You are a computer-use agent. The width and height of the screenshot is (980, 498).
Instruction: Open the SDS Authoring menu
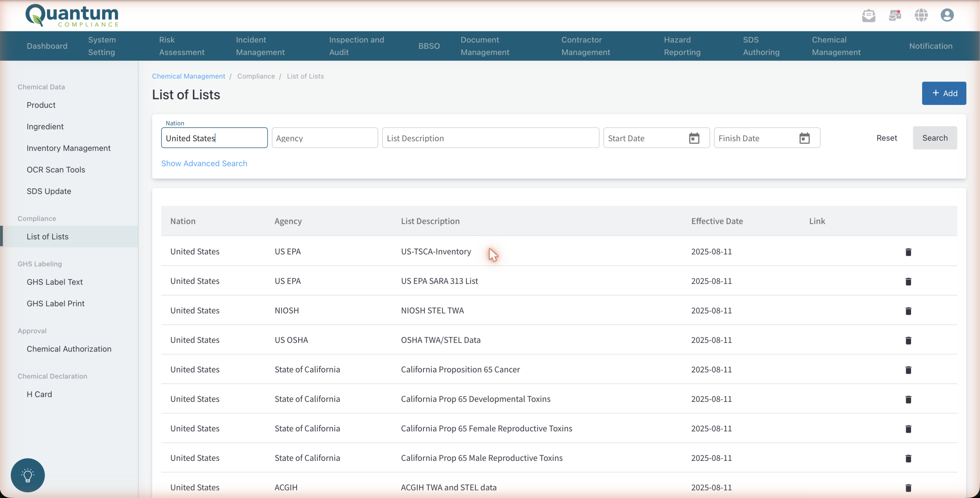click(761, 46)
